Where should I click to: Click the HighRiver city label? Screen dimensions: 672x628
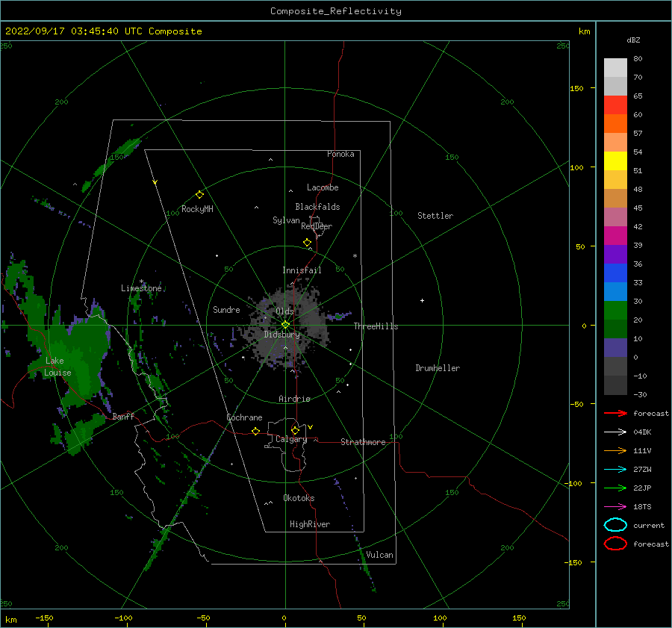point(310,524)
